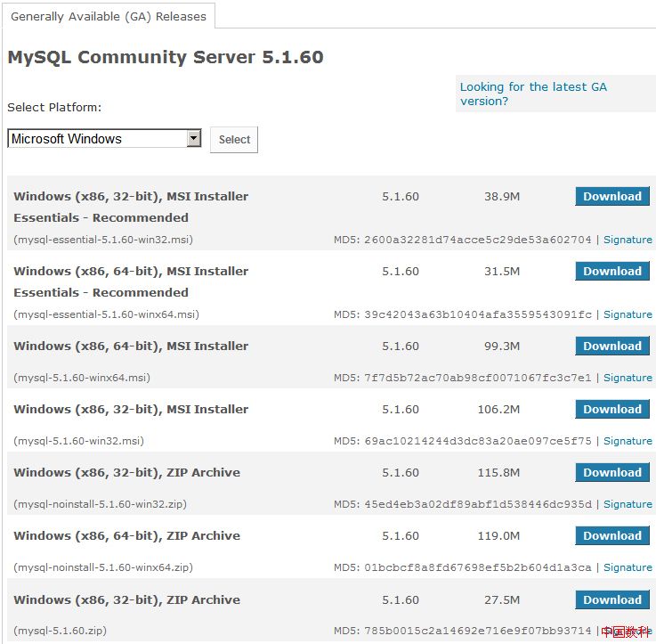Click the 115.8M file size value

(x=498, y=473)
